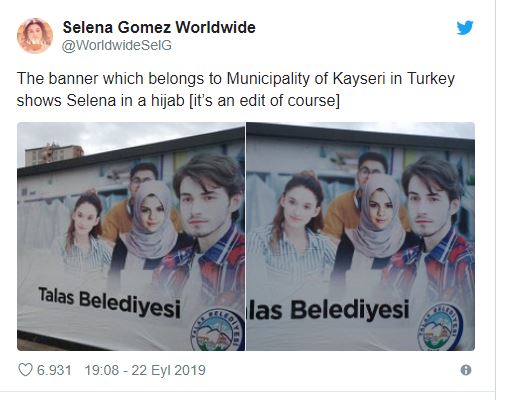Click the Talas Belediyesi emblem in right photo
The height and width of the screenshot is (400, 523).
pos(440,327)
